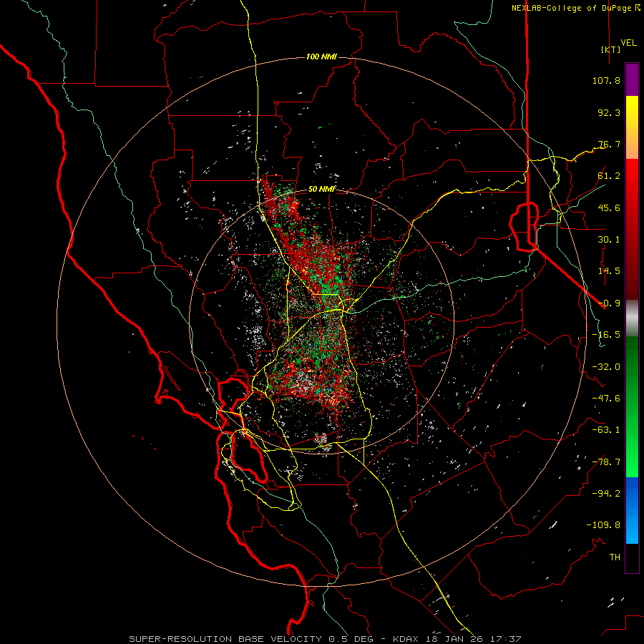Click the 45.6 velocity scale label
The height and width of the screenshot is (644, 644).
click(609, 208)
